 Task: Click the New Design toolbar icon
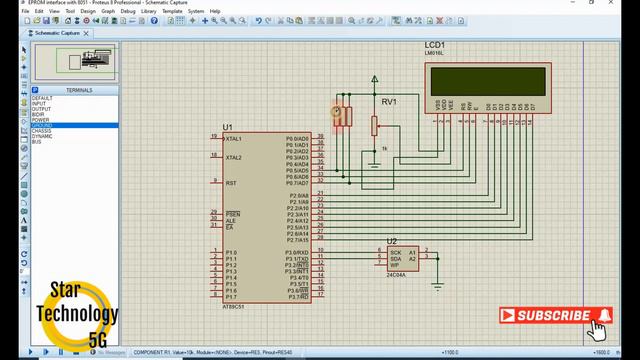point(27,21)
